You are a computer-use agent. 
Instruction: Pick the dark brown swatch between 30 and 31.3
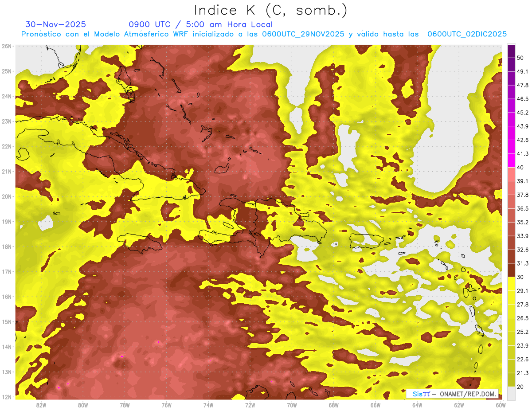click(x=511, y=270)
